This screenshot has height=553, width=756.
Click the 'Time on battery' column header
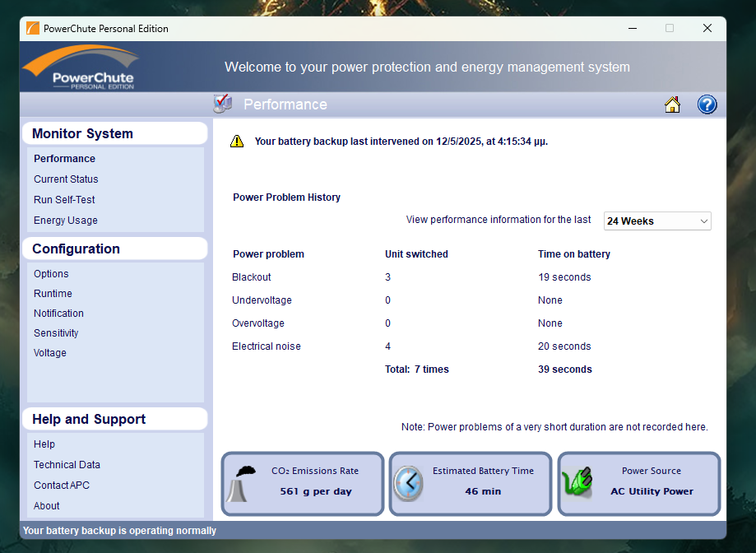point(574,254)
